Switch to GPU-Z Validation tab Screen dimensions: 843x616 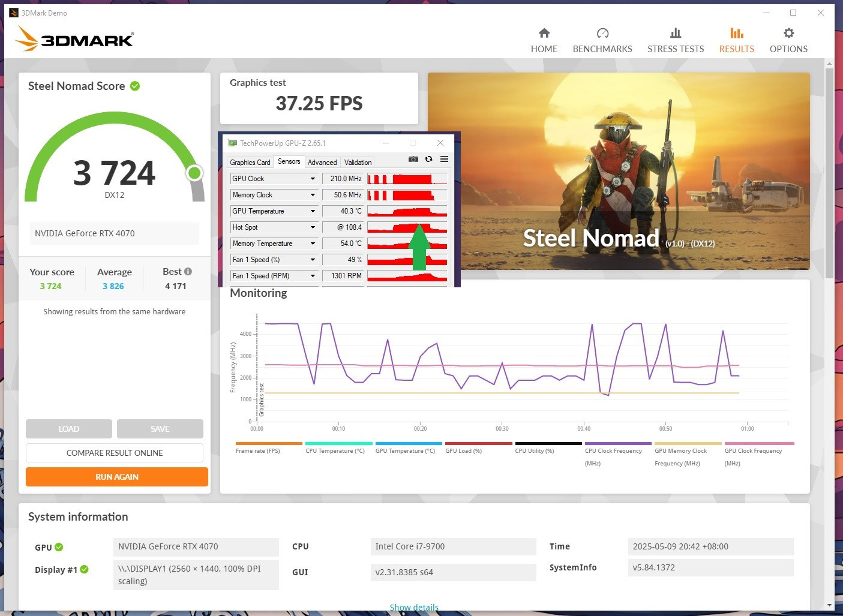click(x=358, y=163)
